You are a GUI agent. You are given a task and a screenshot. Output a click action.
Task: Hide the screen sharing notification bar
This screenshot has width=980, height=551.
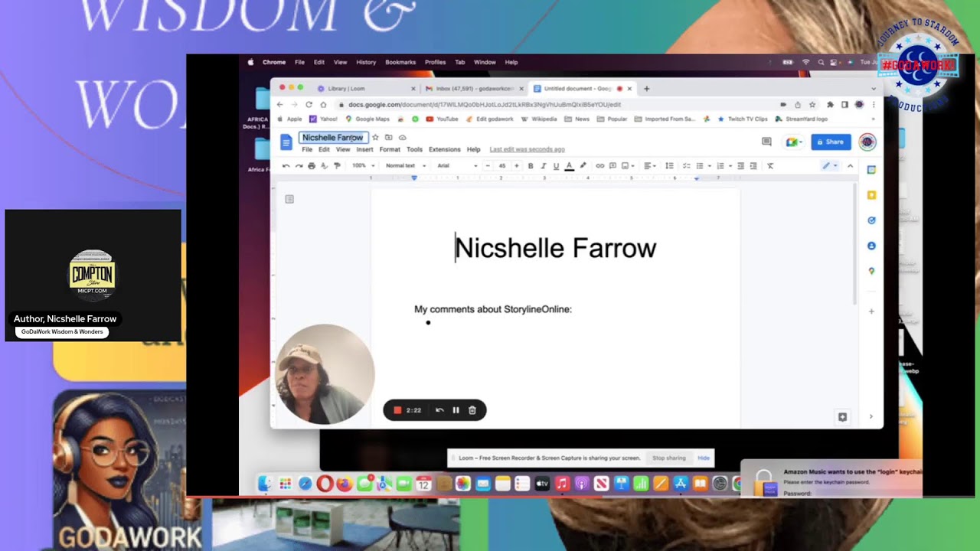[x=704, y=458]
